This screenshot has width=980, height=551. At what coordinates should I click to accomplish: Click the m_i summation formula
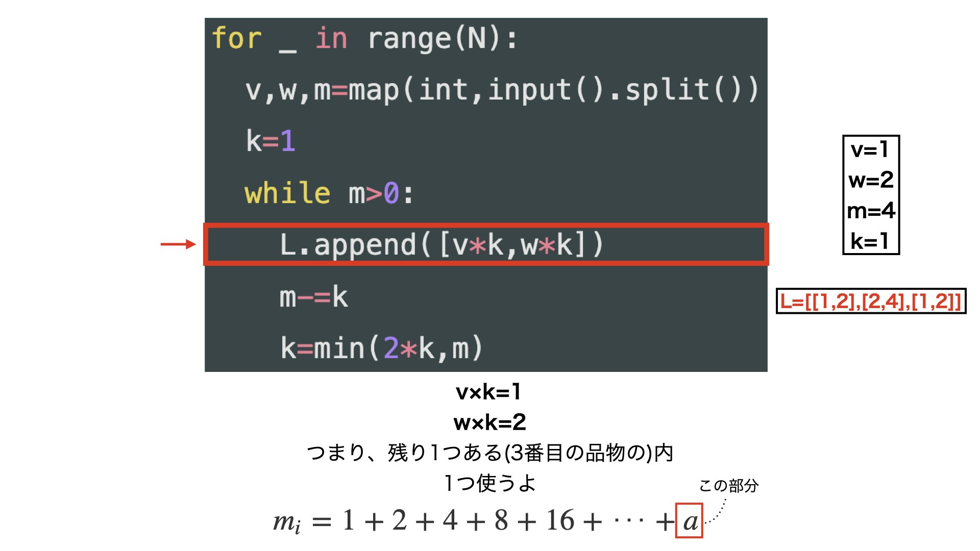pyautogui.click(x=485, y=520)
